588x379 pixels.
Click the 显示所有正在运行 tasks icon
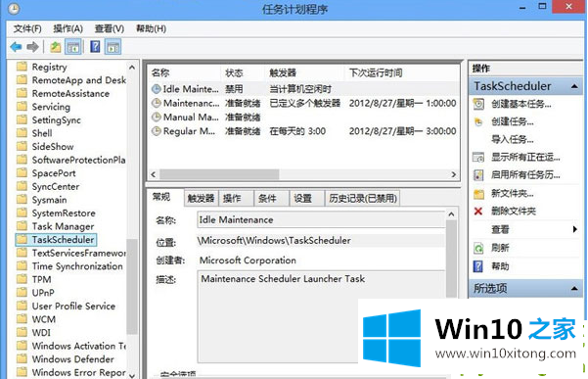(x=478, y=158)
